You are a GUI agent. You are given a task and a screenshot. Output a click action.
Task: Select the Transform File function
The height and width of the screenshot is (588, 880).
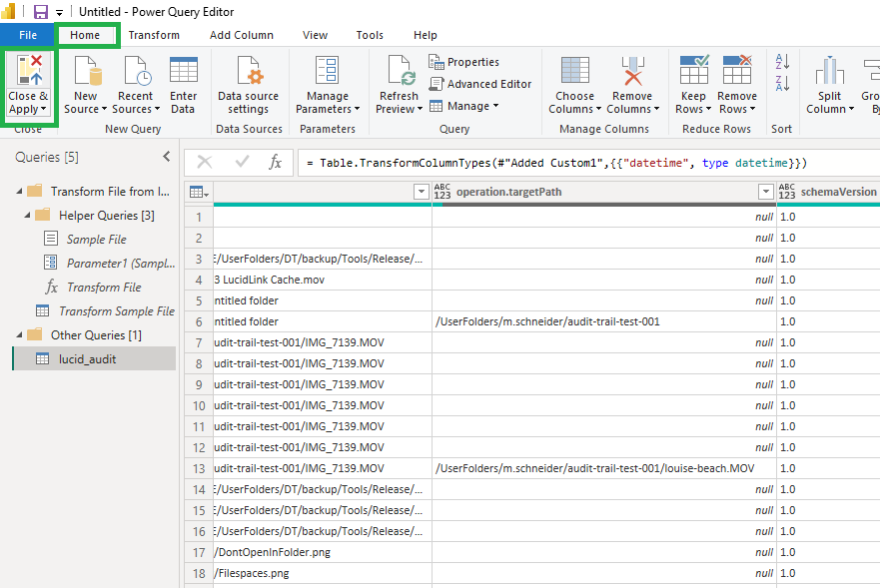tap(93, 288)
